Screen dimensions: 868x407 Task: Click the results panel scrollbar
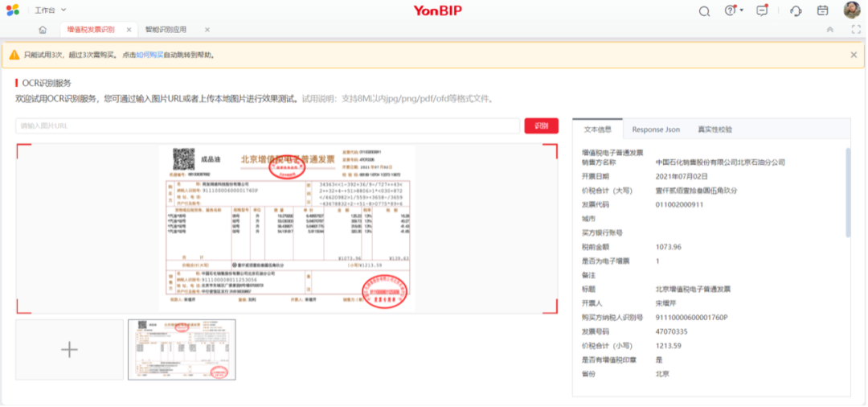tap(848, 193)
